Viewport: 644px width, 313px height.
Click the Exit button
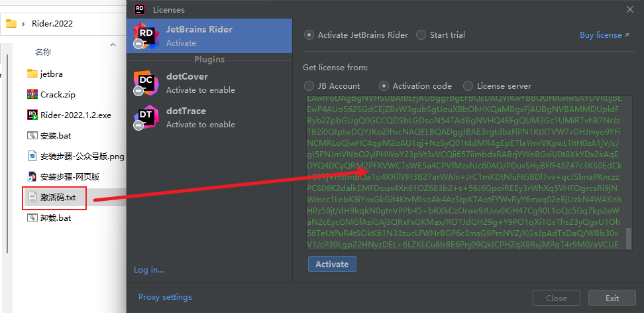coord(612,298)
